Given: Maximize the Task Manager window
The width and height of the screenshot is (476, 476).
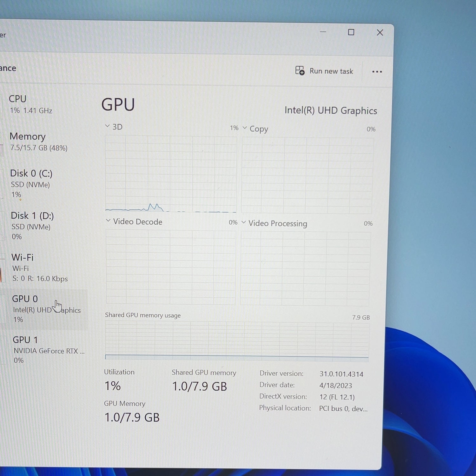Looking at the screenshot, I should (x=351, y=32).
